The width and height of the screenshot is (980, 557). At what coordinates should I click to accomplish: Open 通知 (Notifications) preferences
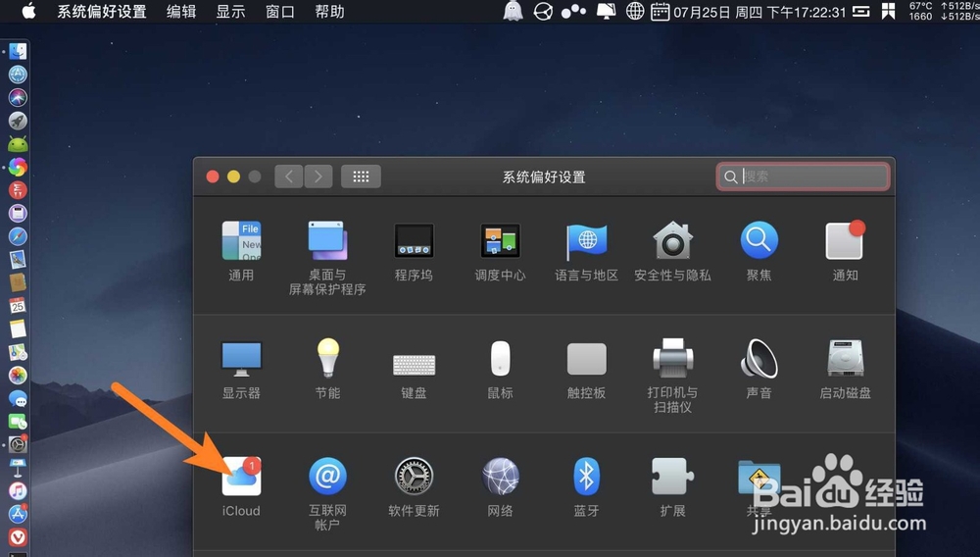click(x=845, y=240)
